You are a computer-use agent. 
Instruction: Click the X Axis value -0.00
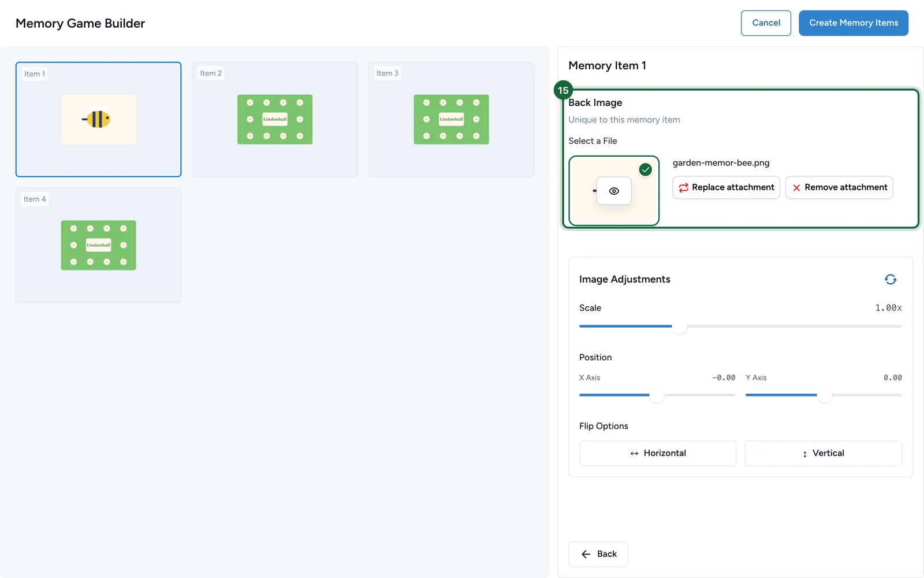(724, 378)
